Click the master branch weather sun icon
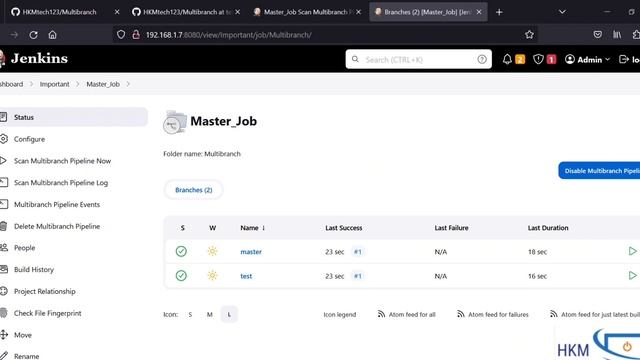 click(212, 251)
